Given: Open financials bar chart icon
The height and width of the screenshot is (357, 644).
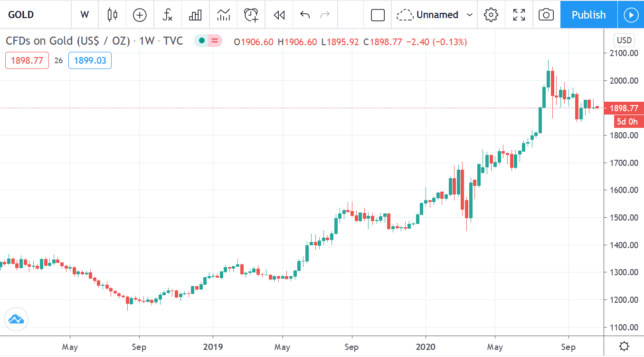Looking at the screenshot, I should (x=195, y=15).
